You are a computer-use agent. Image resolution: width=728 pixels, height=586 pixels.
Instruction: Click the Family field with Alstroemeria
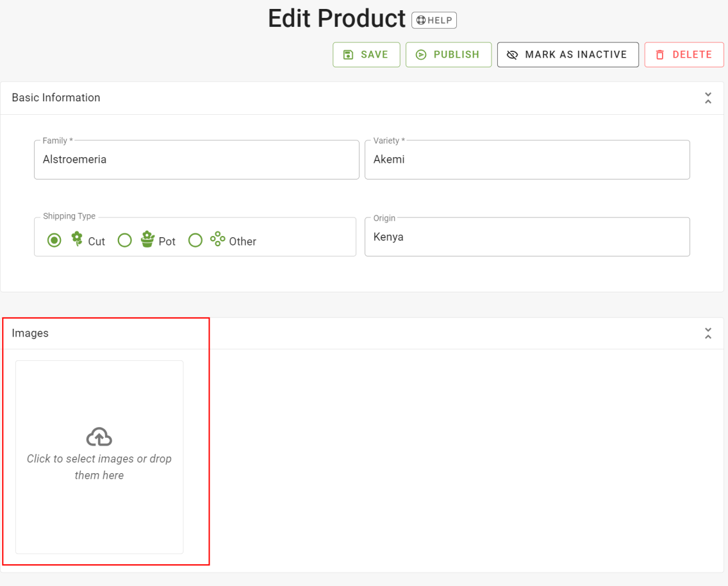pyautogui.click(x=196, y=160)
